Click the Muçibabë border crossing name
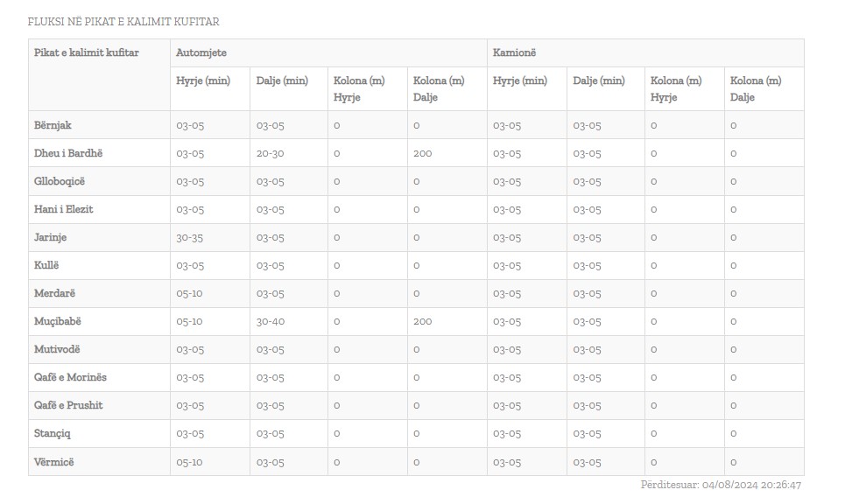 pos(58,321)
